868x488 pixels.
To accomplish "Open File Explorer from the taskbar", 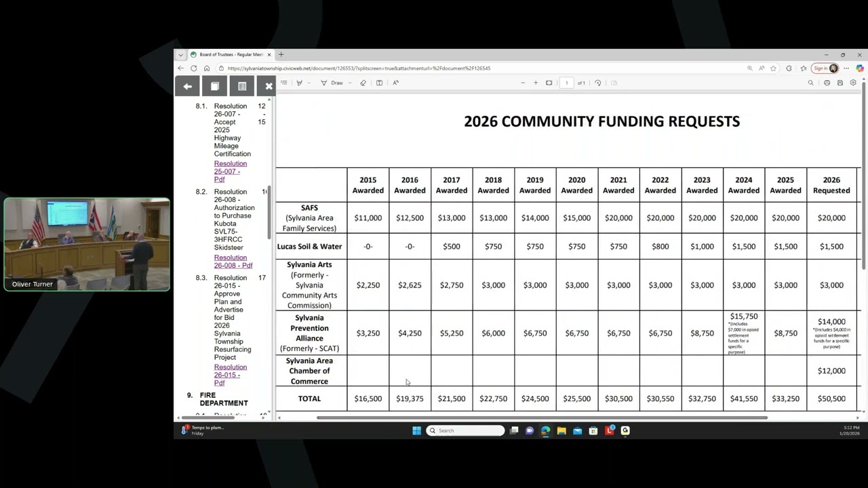I will pos(561,430).
